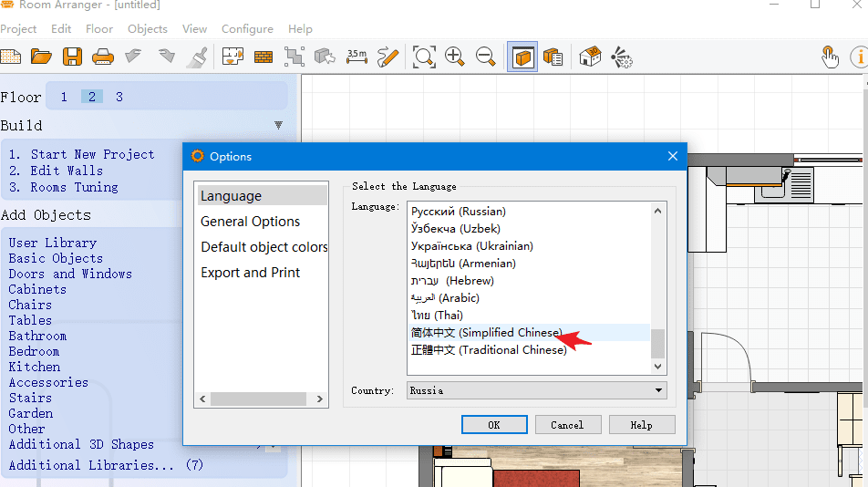Select the brick wall tool icon
Viewport: 868px width, 487px height.
coord(263,57)
